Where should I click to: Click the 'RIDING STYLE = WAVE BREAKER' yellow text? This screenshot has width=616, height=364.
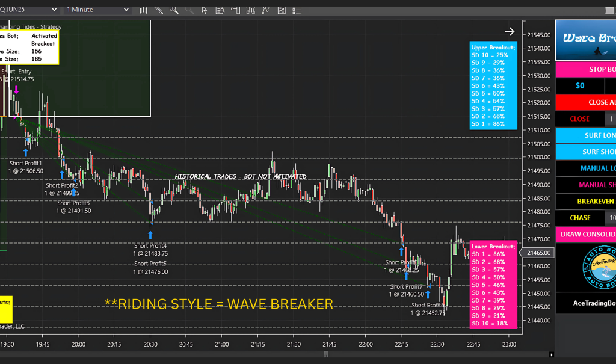click(219, 304)
